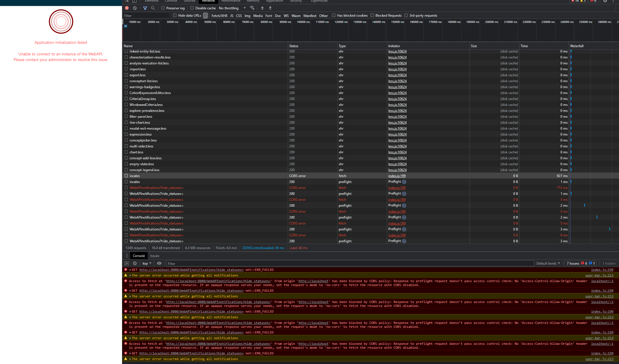This screenshot has width=619, height=364.
Task: Open Default levels dropdown in console
Action: click(x=548, y=263)
